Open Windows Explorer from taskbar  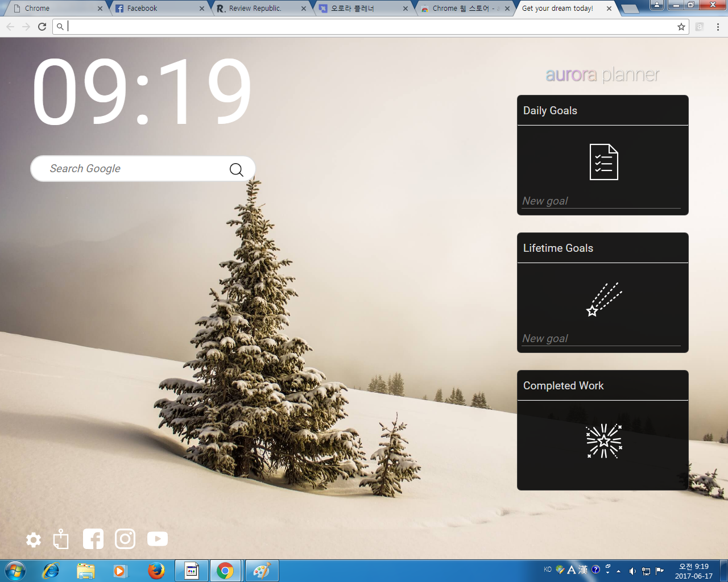86,571
